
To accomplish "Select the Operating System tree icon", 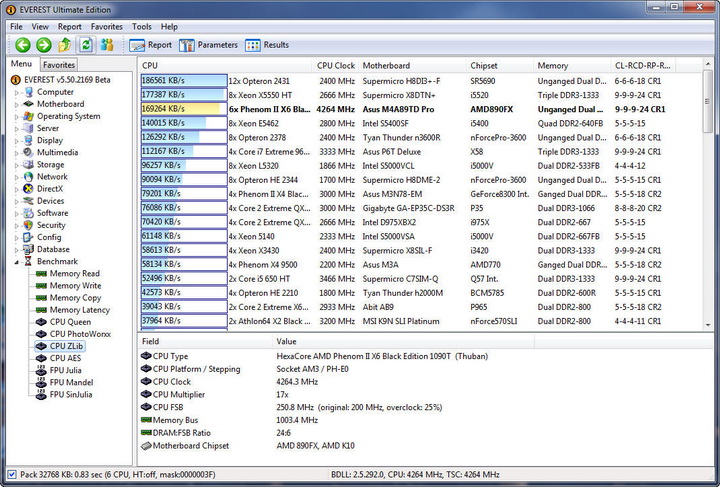I will tap(28, 116).
